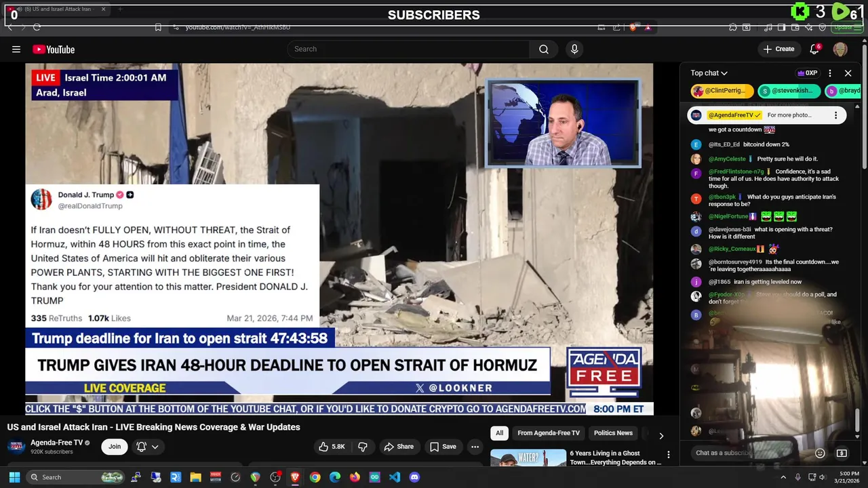This screenshot has width=868, height=488.
Task: Save video to playlist
Action: [443, 447]
